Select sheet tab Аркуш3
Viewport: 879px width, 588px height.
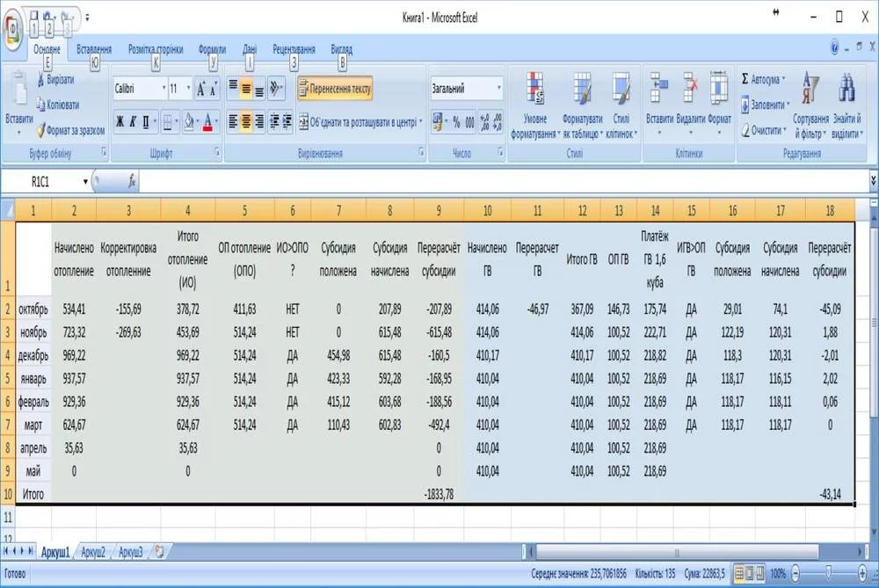click(x=130, y=553)
